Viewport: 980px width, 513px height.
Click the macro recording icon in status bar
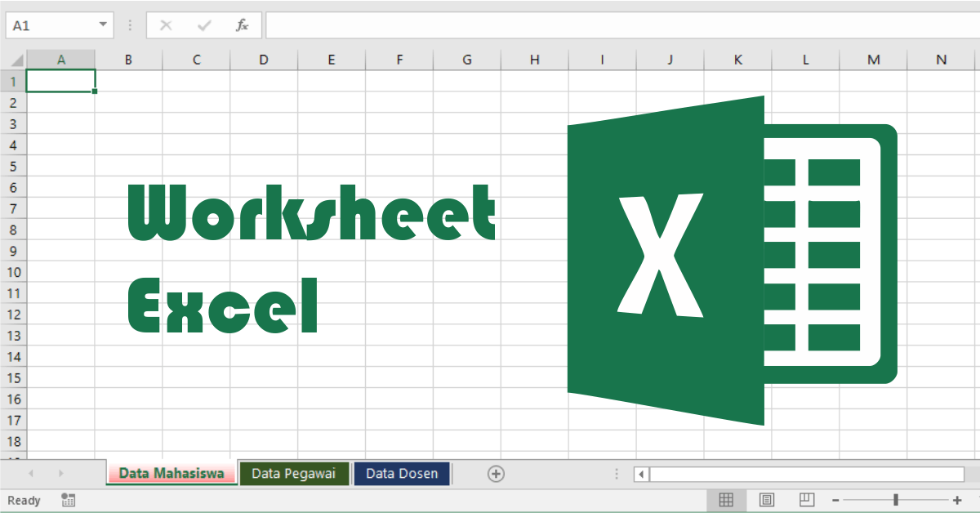(68, 500)
